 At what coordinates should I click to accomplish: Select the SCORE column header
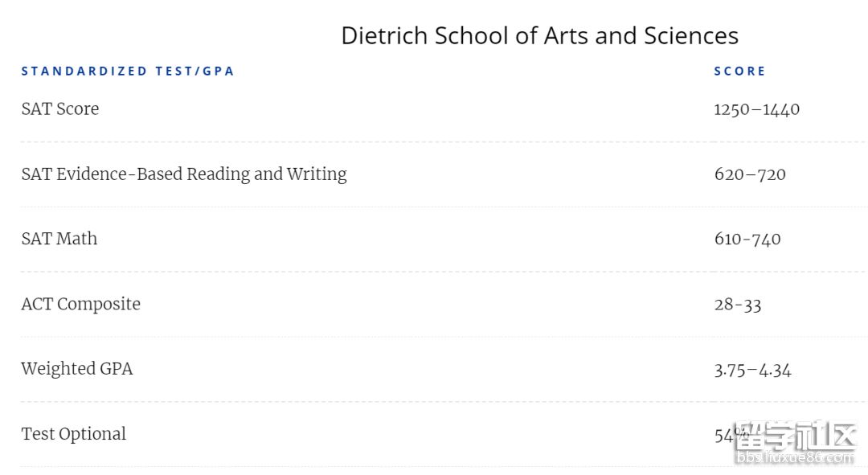point(739,71)
